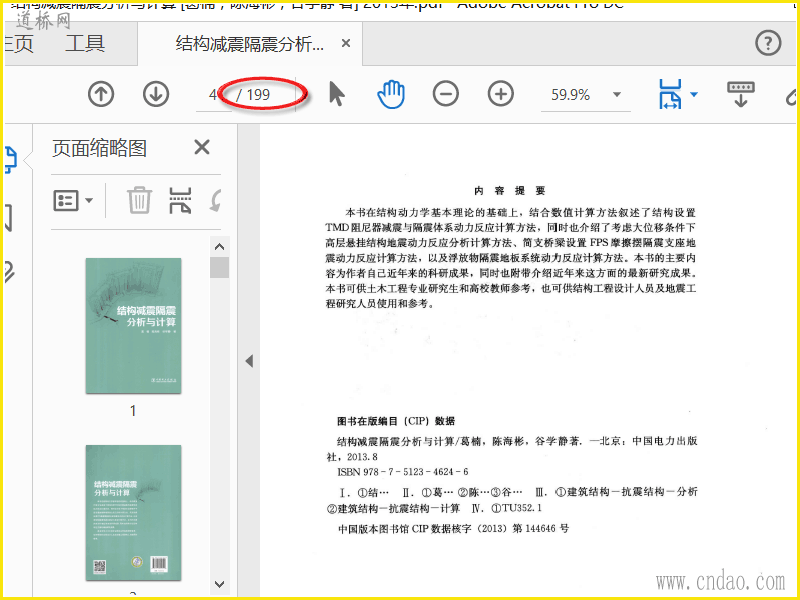Go to previous page with up arrow
The width and height of the screenshot is (800, 600).
click(x=101, y=94)
